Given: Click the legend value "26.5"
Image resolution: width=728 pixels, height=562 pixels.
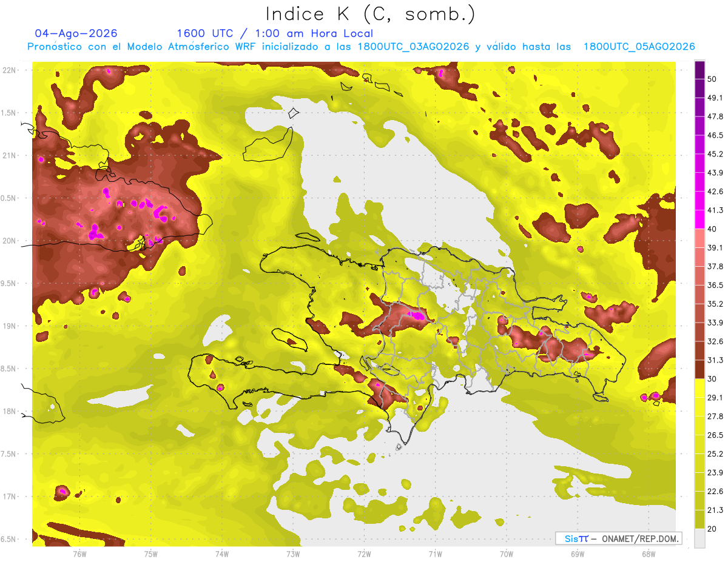Looking at the screenshot, I should click(716, 435).
